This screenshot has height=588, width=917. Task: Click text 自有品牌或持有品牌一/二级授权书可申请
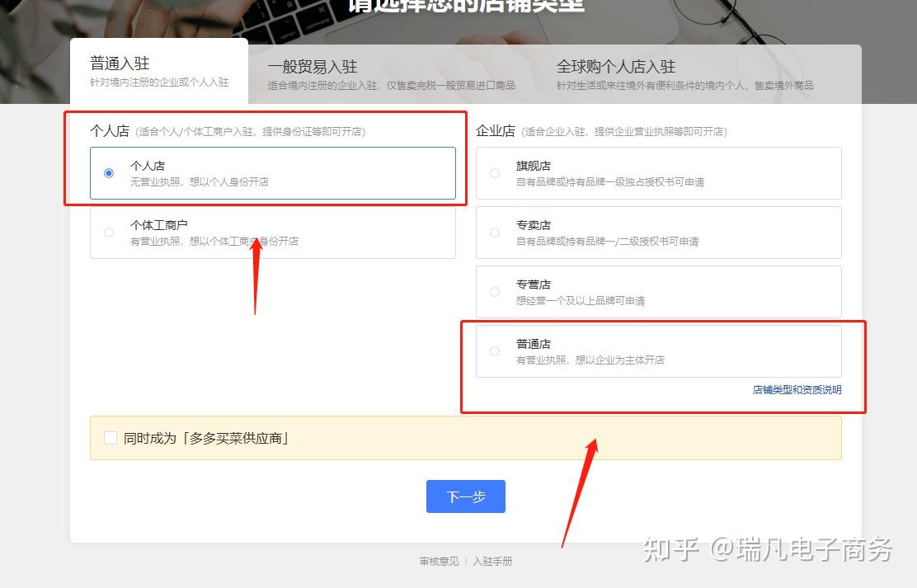click(607, 242)
